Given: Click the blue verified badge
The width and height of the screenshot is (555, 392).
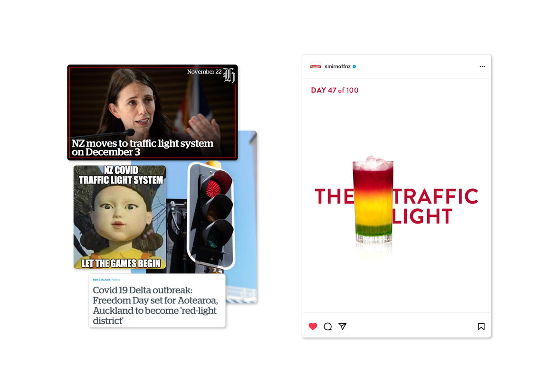Looking at the screenshot, I should [354, 66].
